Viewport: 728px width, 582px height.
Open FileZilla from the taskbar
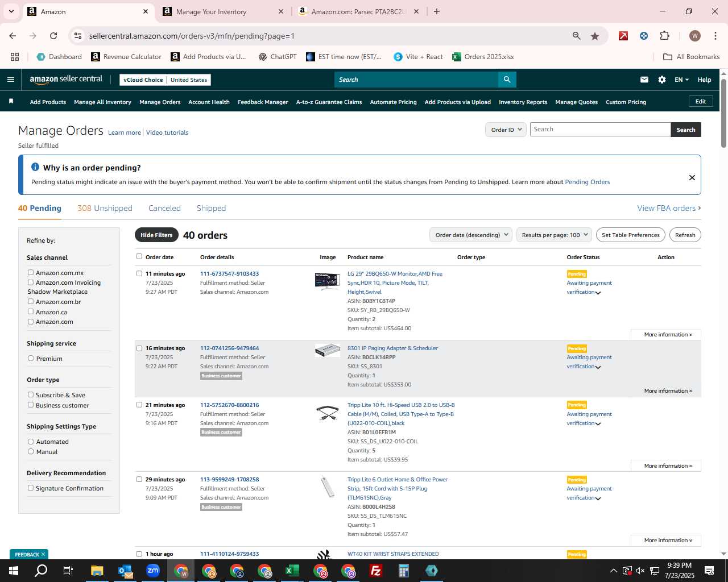click(376, 571)
